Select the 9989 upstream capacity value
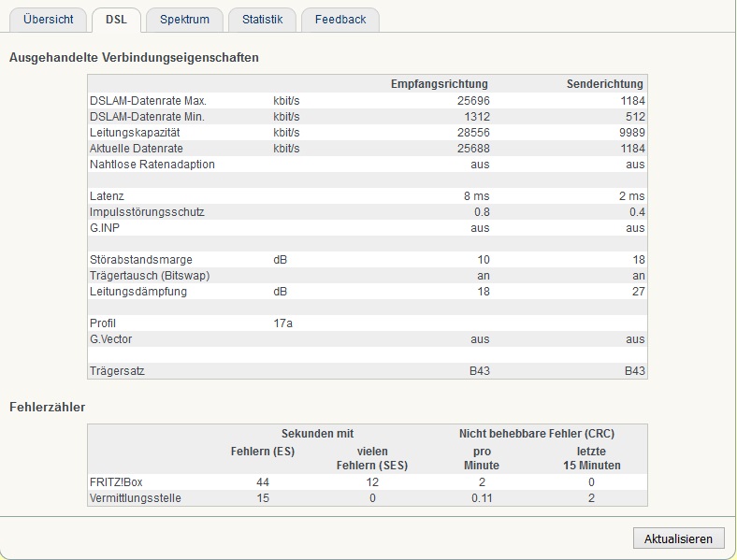This screenshot has height=560, width=737. pyautogui.click(x=632, y=133)
